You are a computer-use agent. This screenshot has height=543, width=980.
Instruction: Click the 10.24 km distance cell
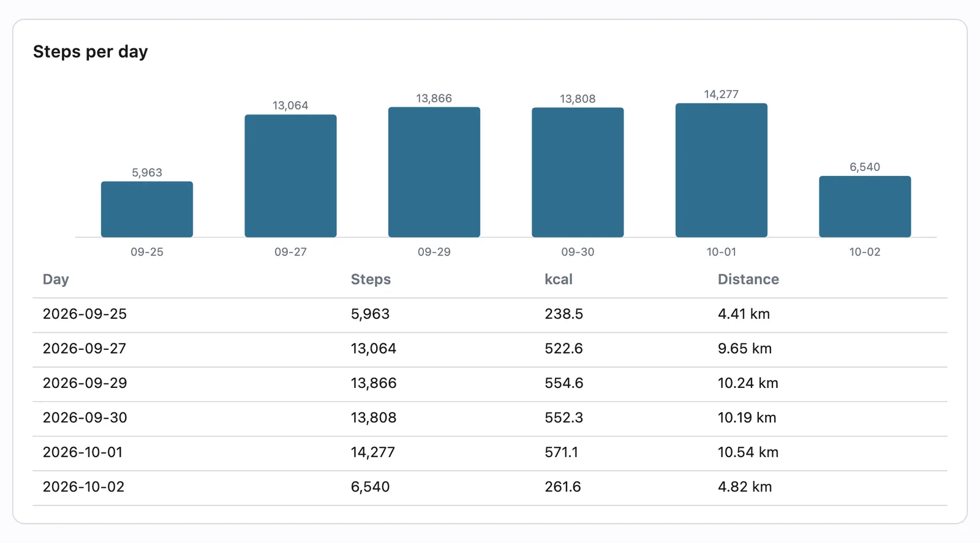click(x=748, y=383)
